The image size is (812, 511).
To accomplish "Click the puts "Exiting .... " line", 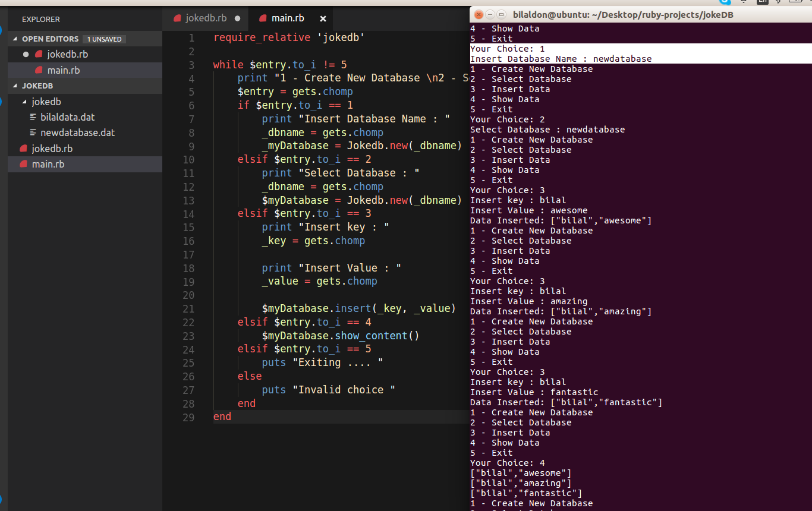I will [323, 362].
